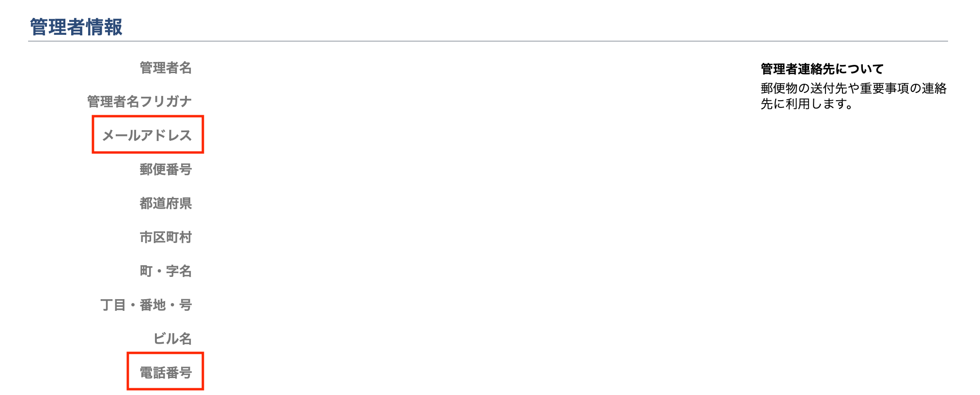The width and height of the screenshot is (980, 395).
Task: Select the highlighted メールアドレス label
Action: [x=147, y=135]
